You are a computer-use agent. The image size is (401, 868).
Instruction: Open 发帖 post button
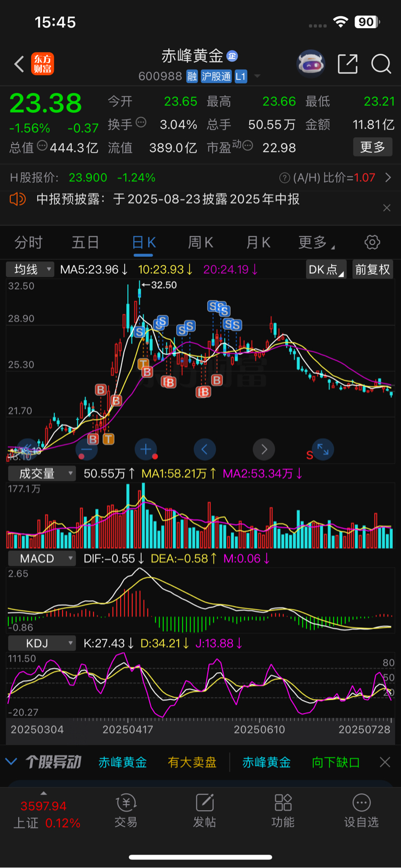205,811
